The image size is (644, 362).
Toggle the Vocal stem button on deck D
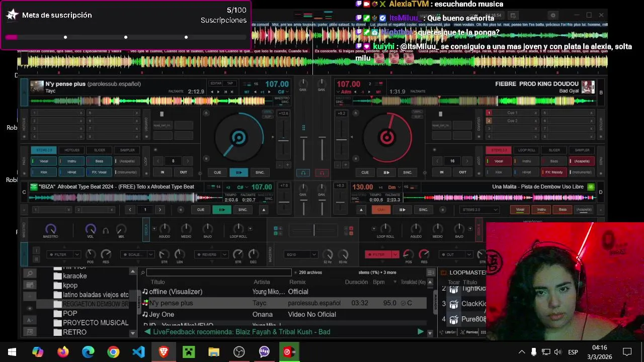pyautogui.click(x=520, y=210)
